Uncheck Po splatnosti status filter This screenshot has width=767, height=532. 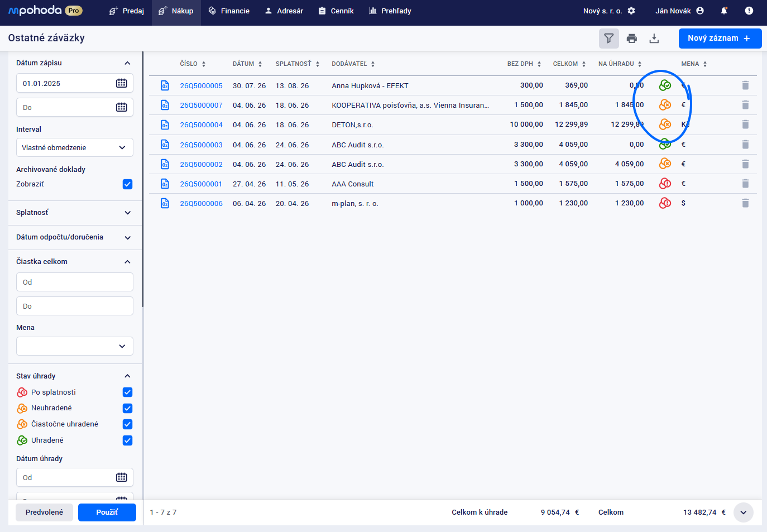pos(127,392)
